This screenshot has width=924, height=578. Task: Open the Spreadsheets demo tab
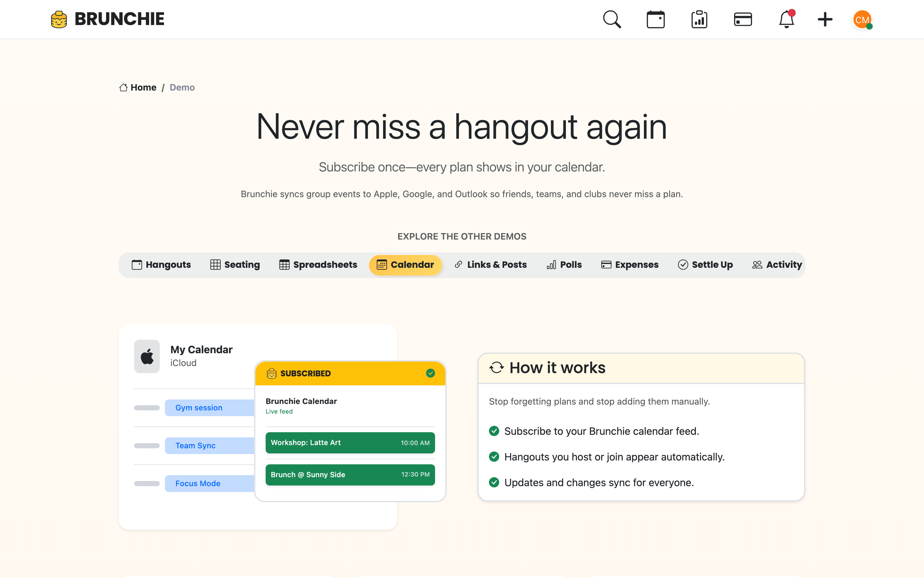pyautogui.click(x=318, y=265)
